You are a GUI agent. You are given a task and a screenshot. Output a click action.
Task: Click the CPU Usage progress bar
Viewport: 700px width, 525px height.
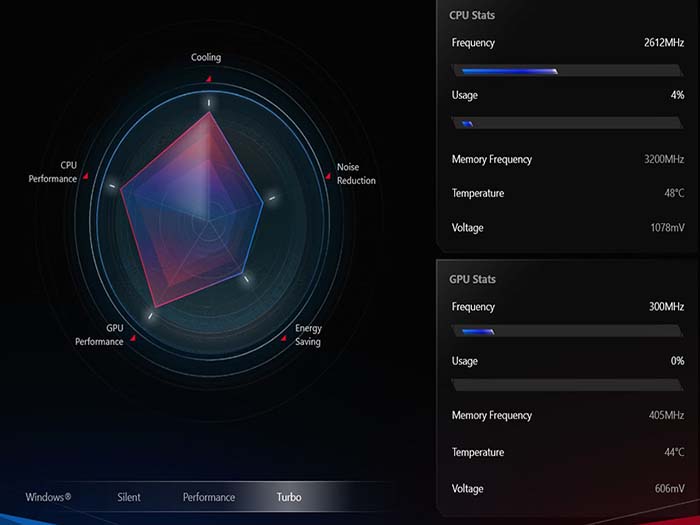click(567, 123)
